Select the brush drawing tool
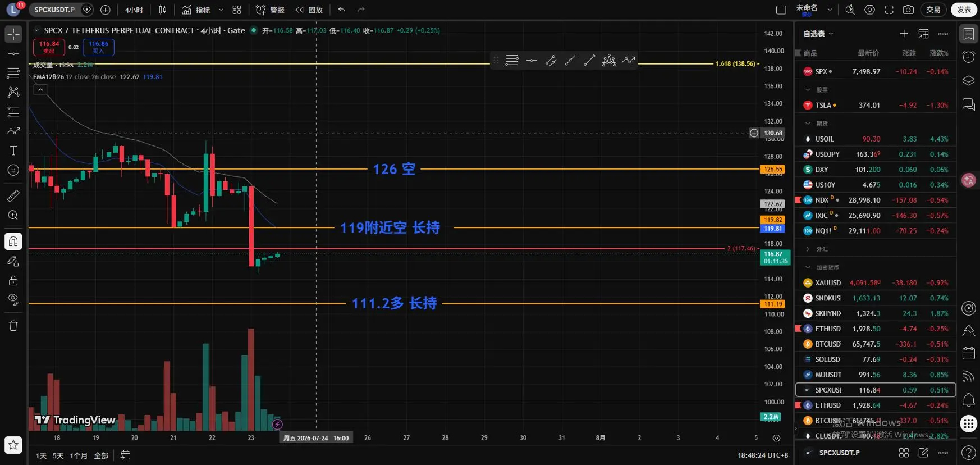 (13, 131)
